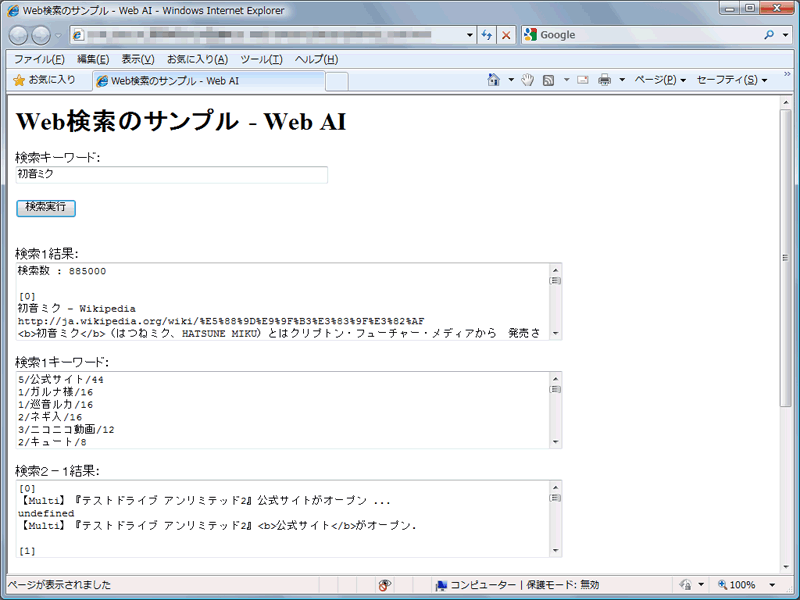
Task: Click the 100% zoom level button
Action: (737, 585)
